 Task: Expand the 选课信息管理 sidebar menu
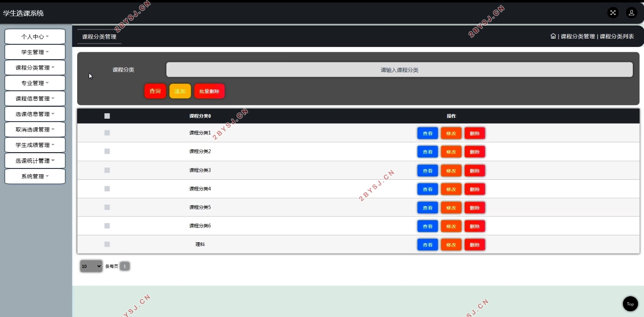point(35,114)
